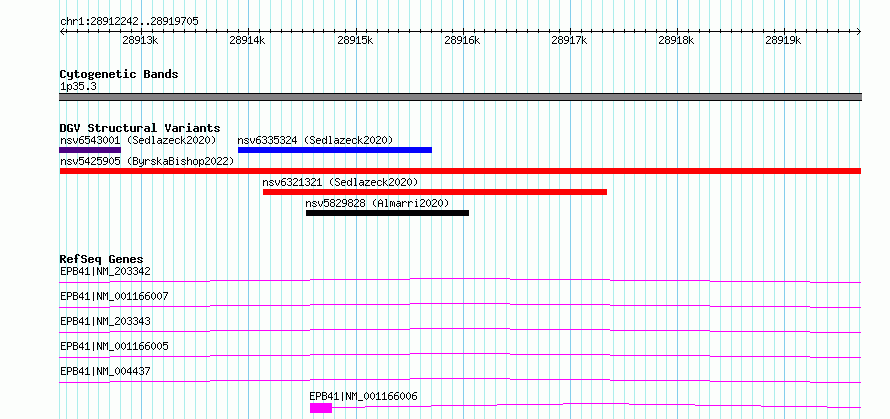This screenshot has width=890, height=419.
Task: Open the nsv5425905 (ByrskaBishop2022) label
Action: (147, 161)
